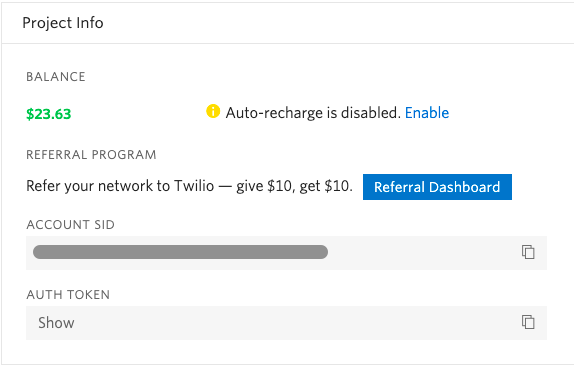Click the BALANCE section label

pyautogui.click(x=56, y=77)
